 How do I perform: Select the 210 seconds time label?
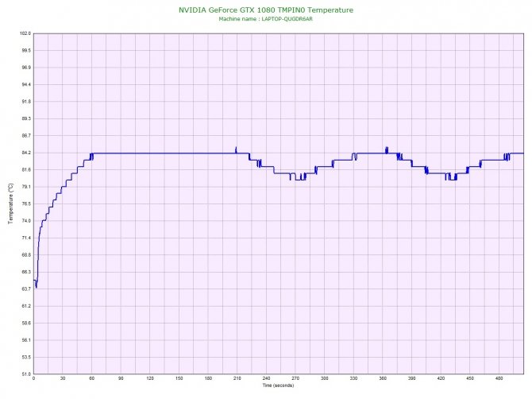coord(237,378)
